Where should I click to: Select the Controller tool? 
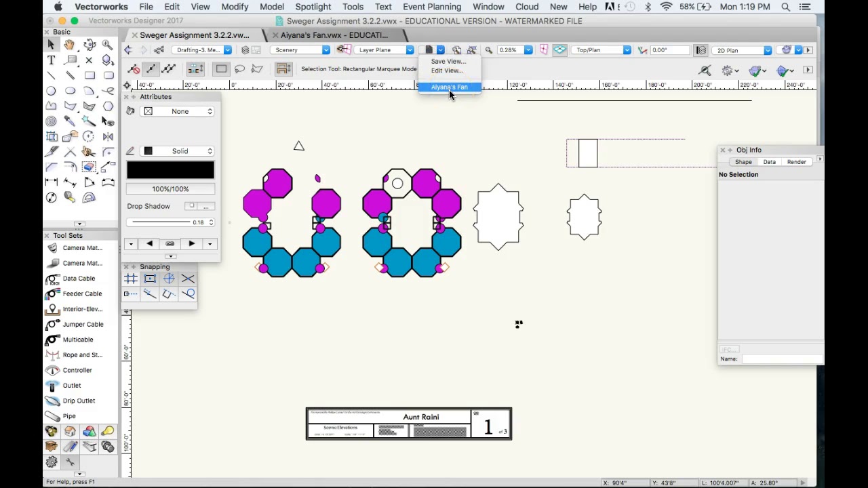pyautogui.click(x=79, y=370)
